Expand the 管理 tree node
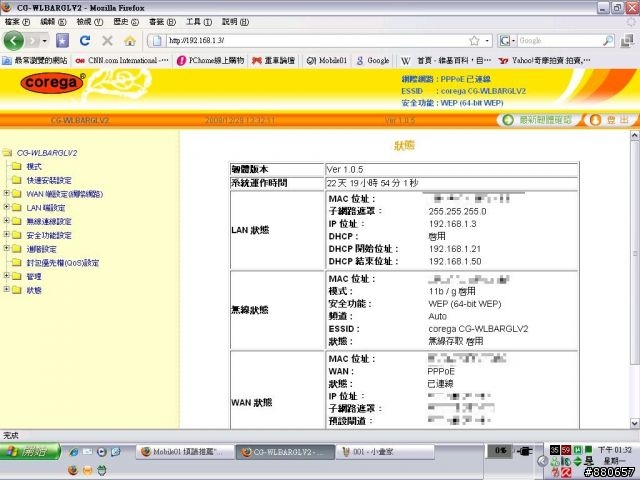This screenshot has height=480, width=640. point(6,276)
